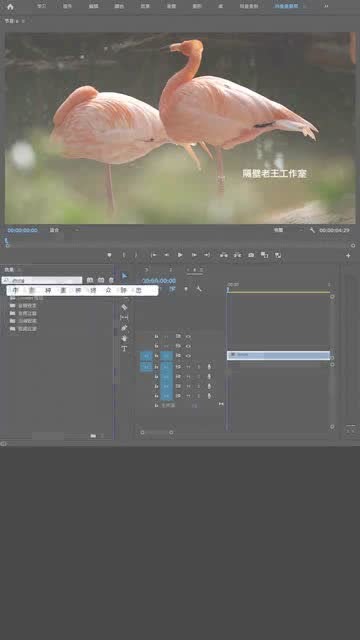
Task: Create a new custom bin in Effects
Action: [x=93, y=436]
